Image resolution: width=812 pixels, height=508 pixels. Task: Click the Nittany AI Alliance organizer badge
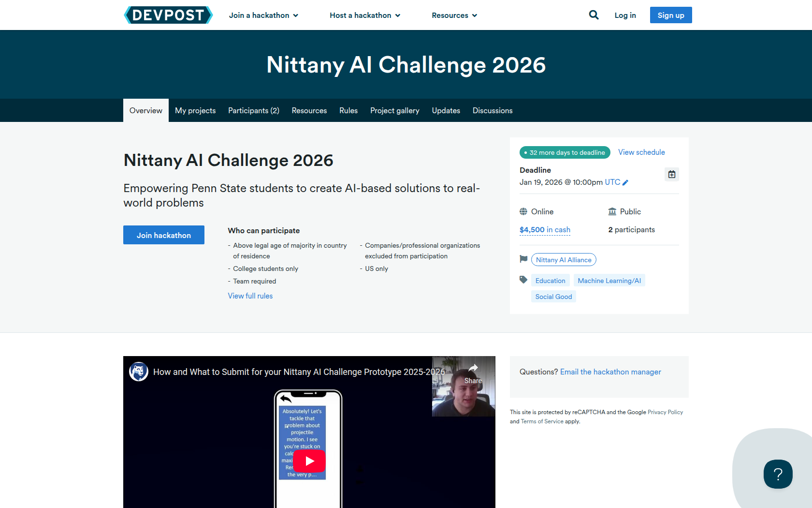coord(563,260)
